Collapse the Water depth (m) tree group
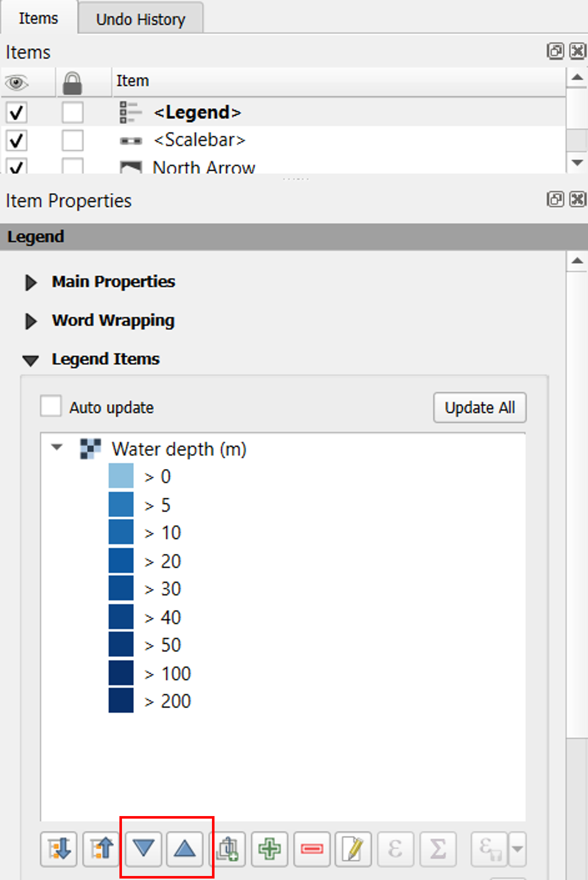The height and width of the screenshot is (880, 588). tap(57, 447)
